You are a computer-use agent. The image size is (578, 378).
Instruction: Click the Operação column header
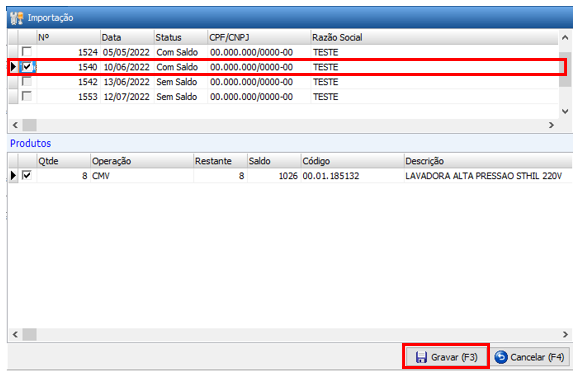click(142, 161)
